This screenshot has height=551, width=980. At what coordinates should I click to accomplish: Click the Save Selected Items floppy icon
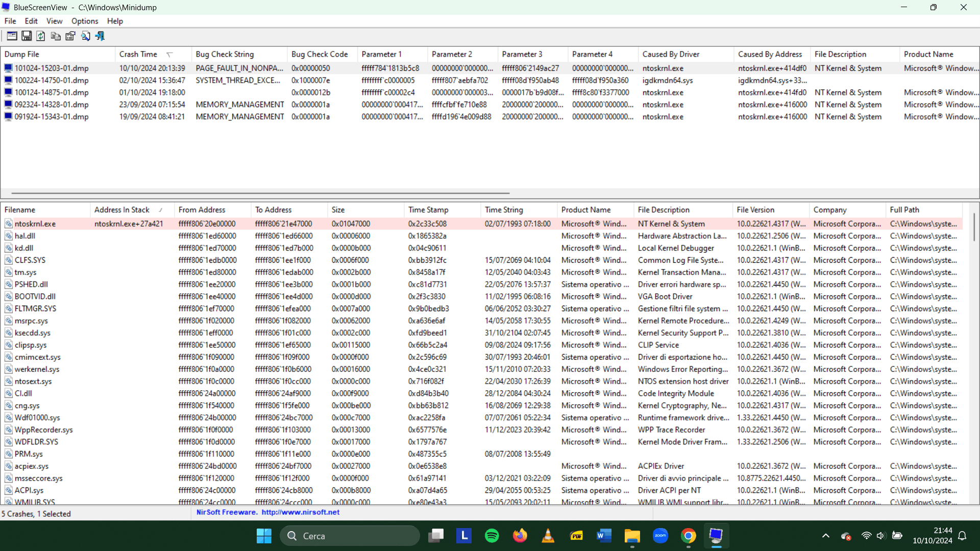tap(27, 36)
